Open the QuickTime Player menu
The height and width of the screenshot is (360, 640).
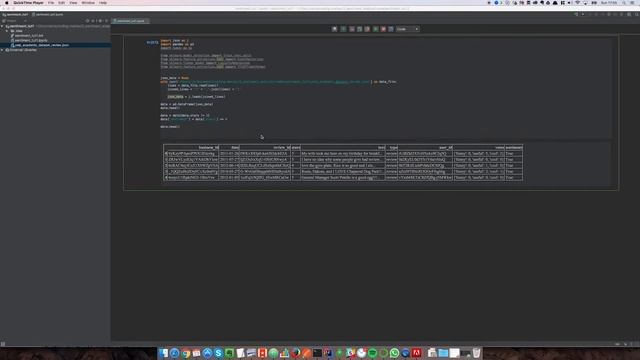28,3
